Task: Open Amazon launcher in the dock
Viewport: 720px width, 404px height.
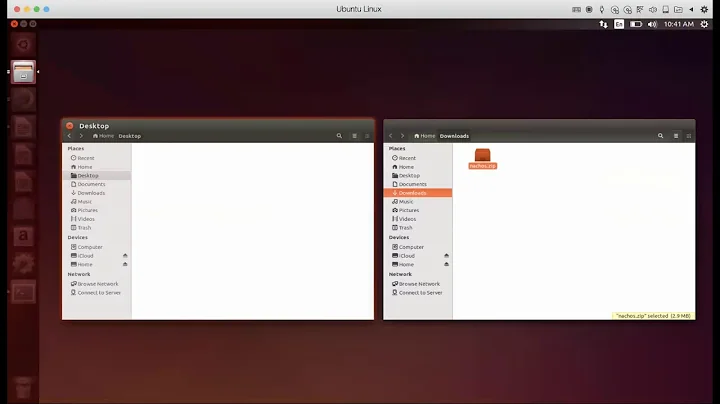Action: [23, 236]
